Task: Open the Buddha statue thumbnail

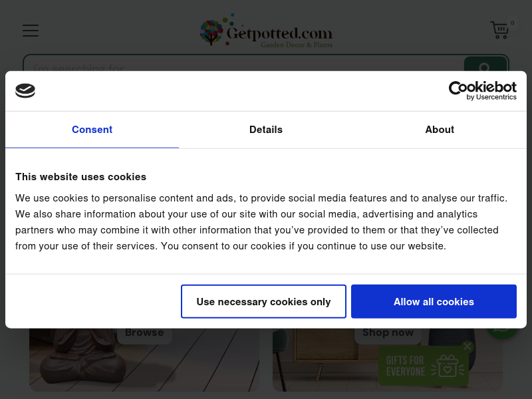Action: 144,360
